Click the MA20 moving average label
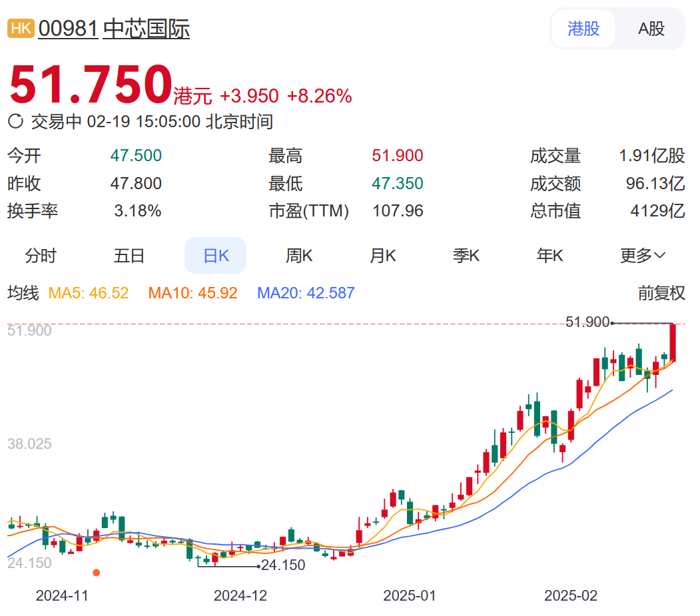Image resolution: width=700 pixels, height=616 pixels. click(306, 293)
